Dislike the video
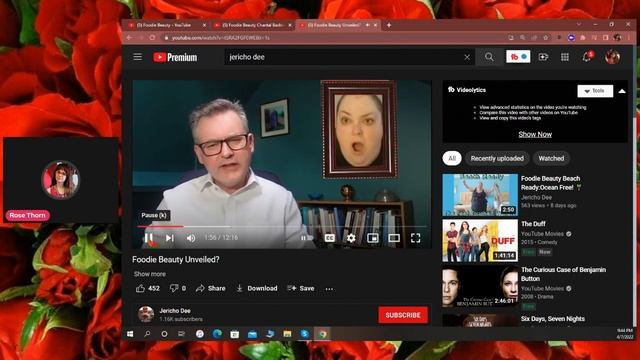This screenshot has height=360, width=640. 178,288
